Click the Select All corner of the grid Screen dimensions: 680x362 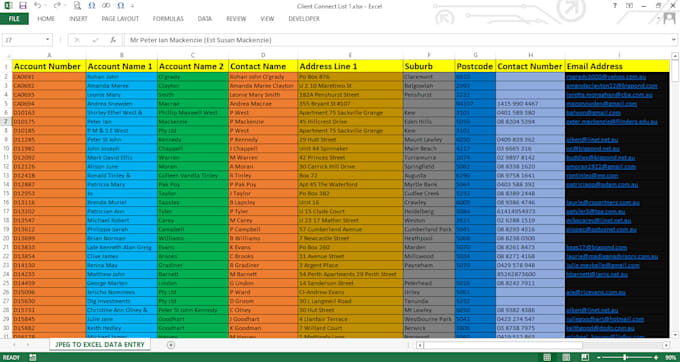(x=6, y=55)
